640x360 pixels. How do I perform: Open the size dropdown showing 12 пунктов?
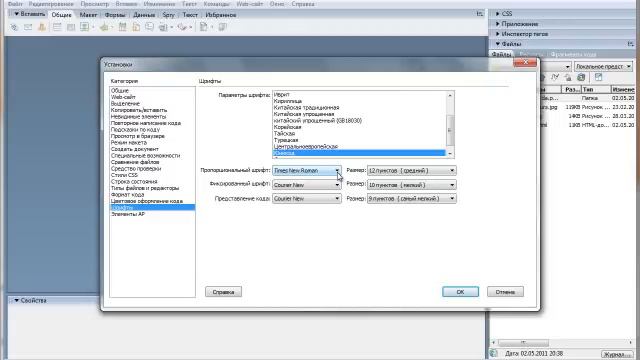click(x=411, y=171)
